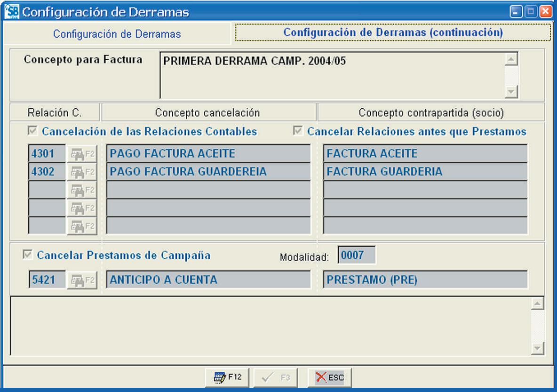The image size is (557, 392).
Task: Open F2 lookup on third empty relation row
Action: 82,190
